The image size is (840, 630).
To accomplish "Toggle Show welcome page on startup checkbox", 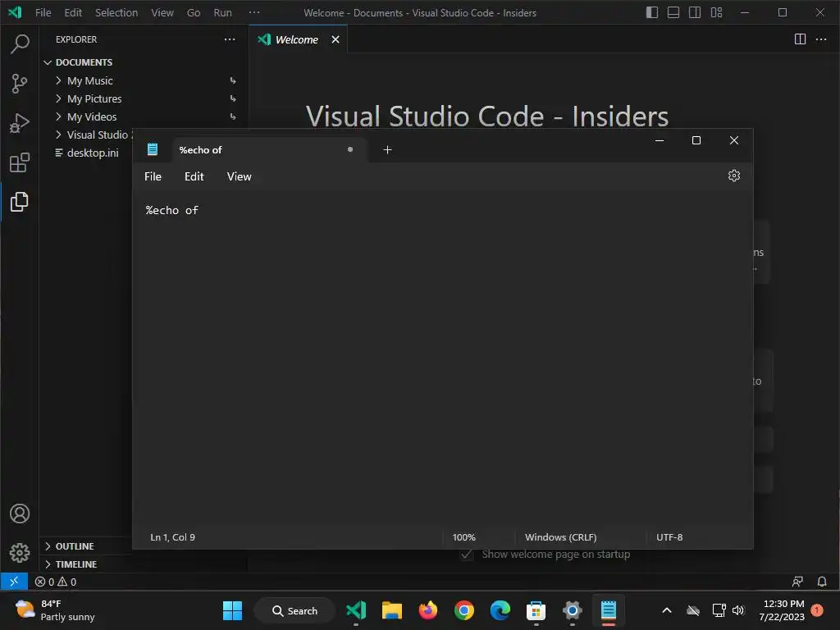I will click(467, 554).
